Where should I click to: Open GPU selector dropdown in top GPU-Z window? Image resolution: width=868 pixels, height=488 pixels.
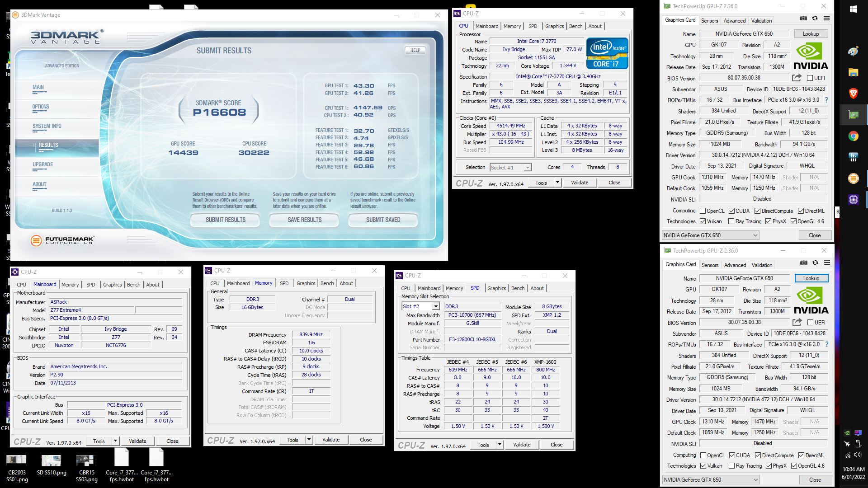[x=710, y=235]
